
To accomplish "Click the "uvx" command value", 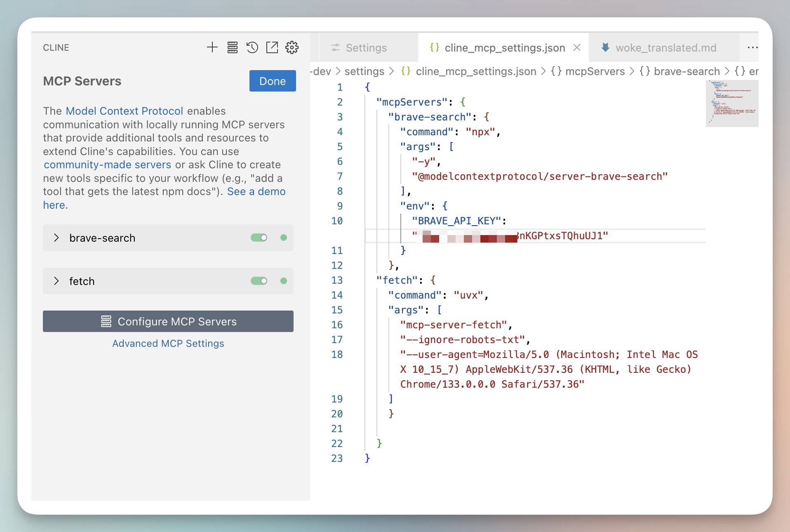I will 468,295.
